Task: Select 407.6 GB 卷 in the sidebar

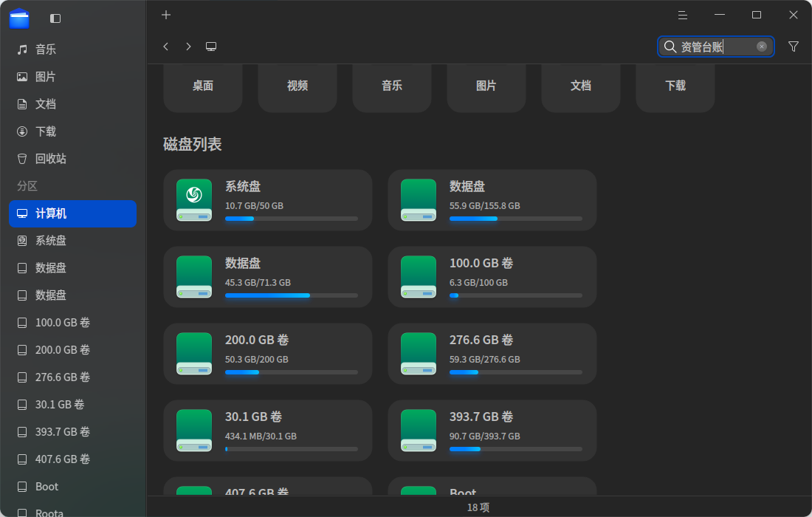Action: click(72, 459)
